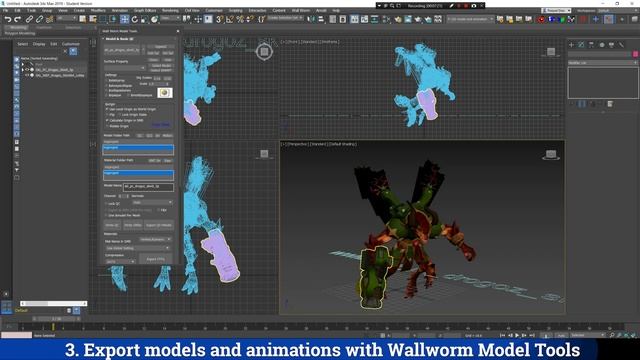Toggle Calculate Origin in SMD checkbox
This screenshot has height=360, width=640.
[x=107, y=120]
